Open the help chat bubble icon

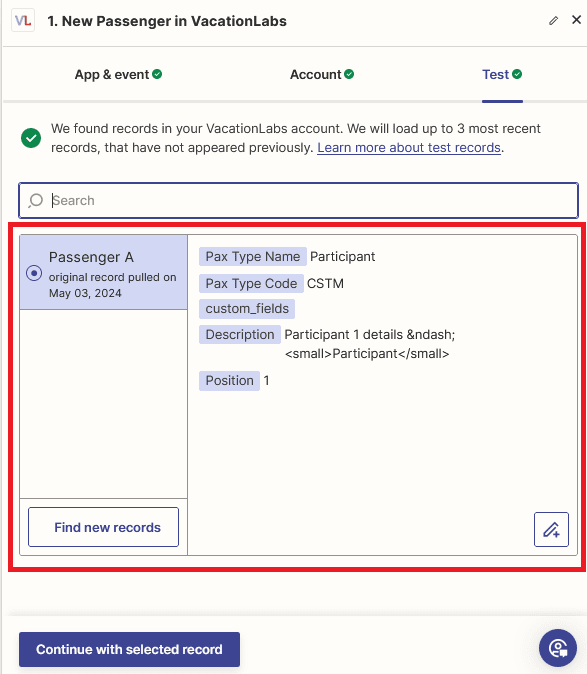(x=558, y=648)
